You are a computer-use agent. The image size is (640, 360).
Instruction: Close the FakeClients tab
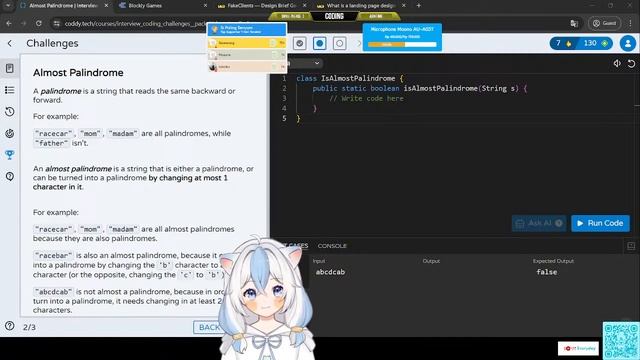tap(304, 6)
